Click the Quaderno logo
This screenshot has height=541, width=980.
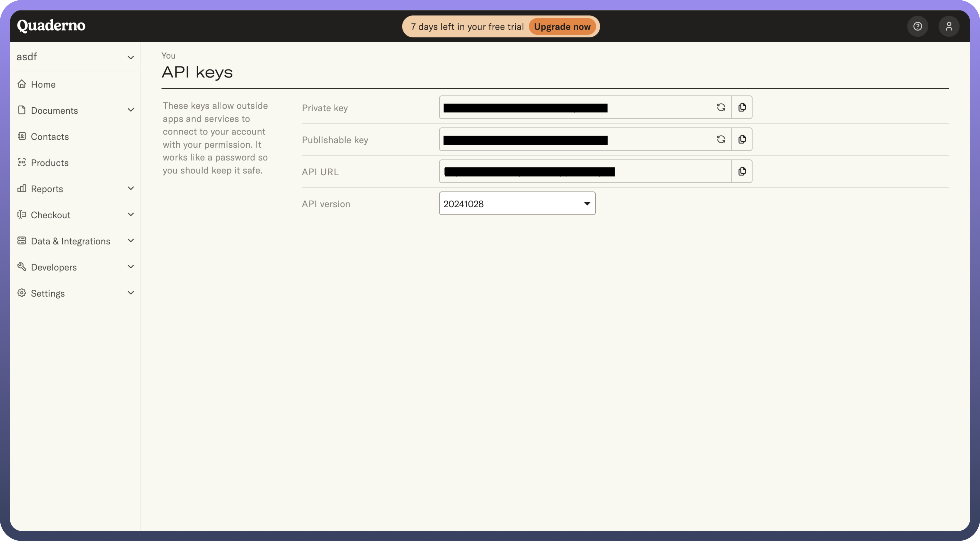(51, 25)
